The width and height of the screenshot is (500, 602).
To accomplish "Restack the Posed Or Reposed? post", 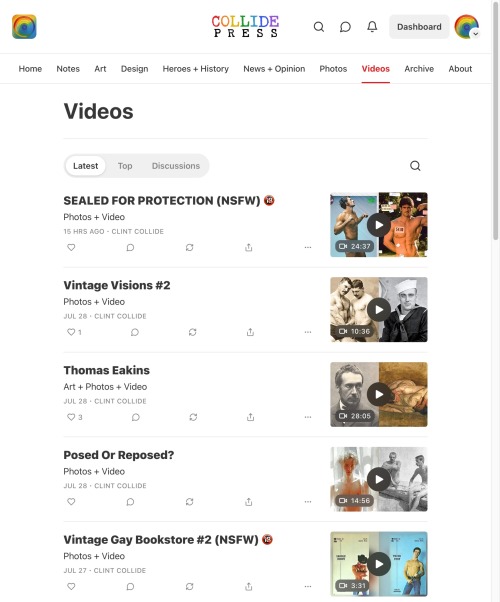I will point(189,502).
